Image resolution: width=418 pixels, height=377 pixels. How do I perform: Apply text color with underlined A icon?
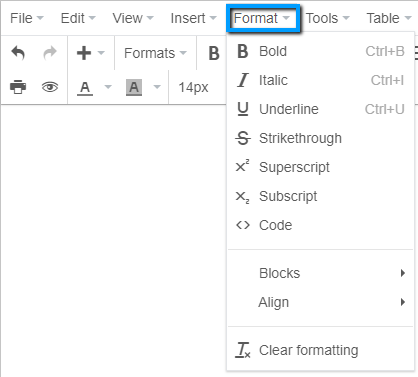[x=85, y=88]
